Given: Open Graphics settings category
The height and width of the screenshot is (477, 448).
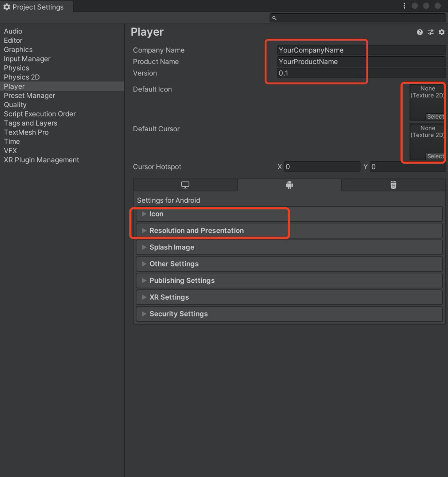Looking at the screenshot, I should 62,50.
